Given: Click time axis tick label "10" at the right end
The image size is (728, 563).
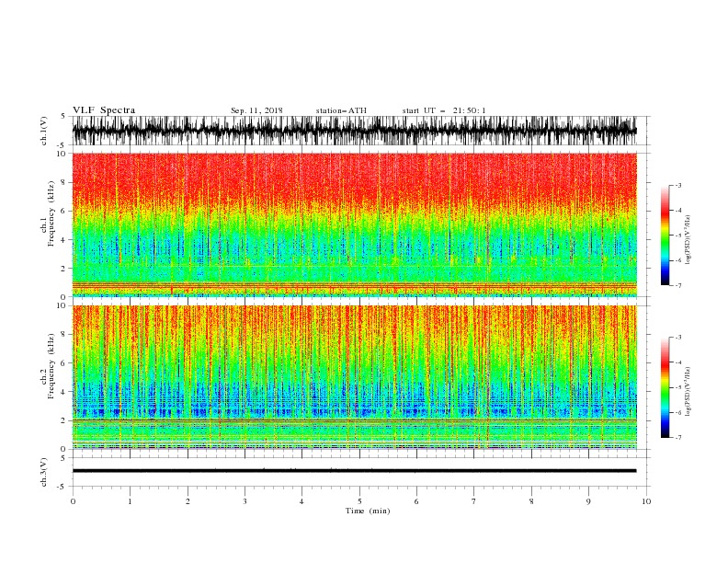Looking at the screenshot, I should click(646, 501).
